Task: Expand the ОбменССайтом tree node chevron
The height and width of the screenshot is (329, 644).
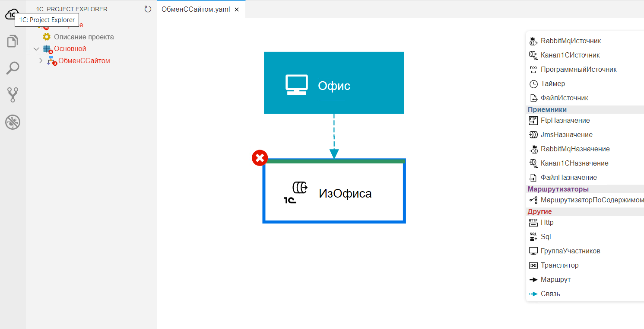Action: click(41, 61)
